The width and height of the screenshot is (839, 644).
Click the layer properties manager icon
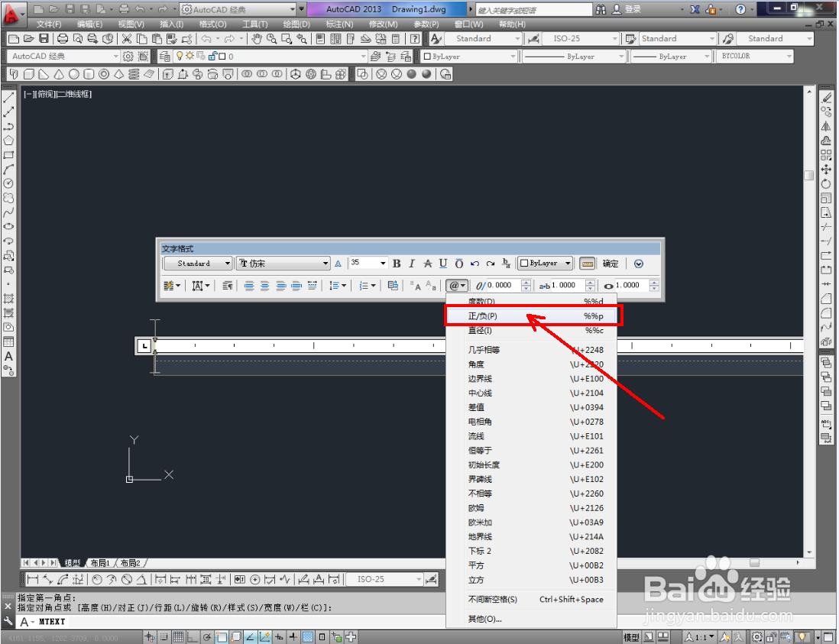coord(165,57)
